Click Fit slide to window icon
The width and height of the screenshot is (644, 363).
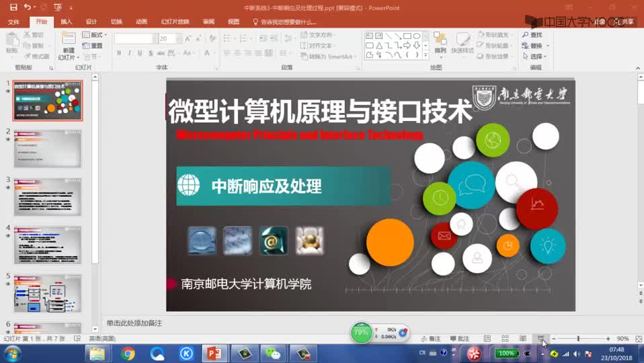[639, 339]
